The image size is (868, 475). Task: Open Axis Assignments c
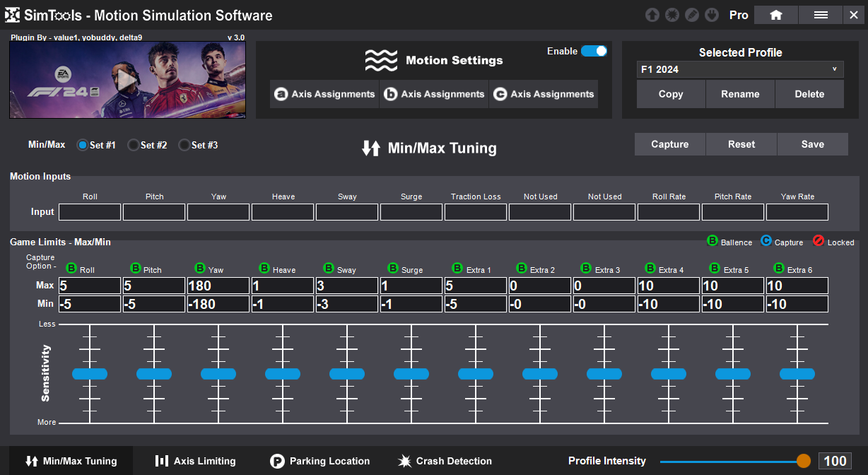[544, 94]
